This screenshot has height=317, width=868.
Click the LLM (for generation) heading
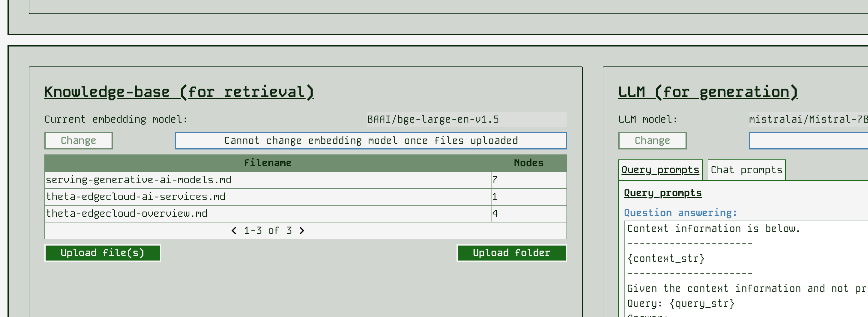pos(708,92)
